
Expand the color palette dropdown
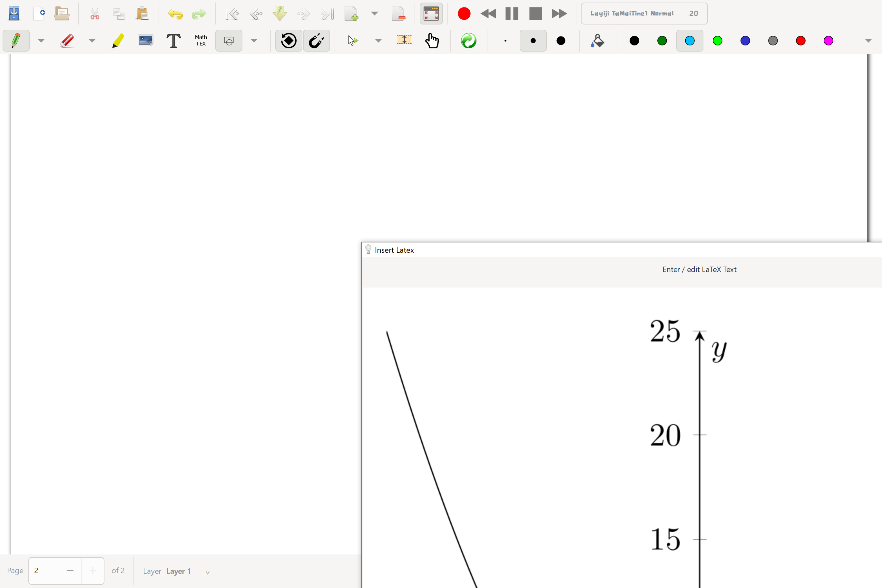[x=868, y=41]
